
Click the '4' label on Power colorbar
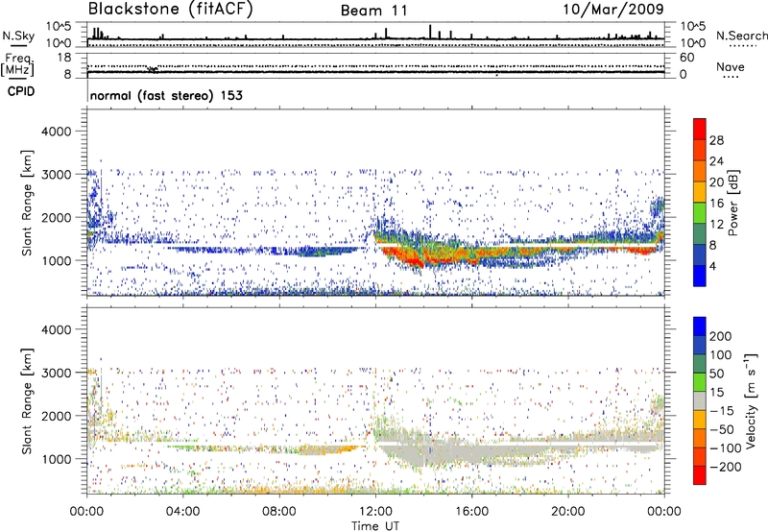[713, 267]
